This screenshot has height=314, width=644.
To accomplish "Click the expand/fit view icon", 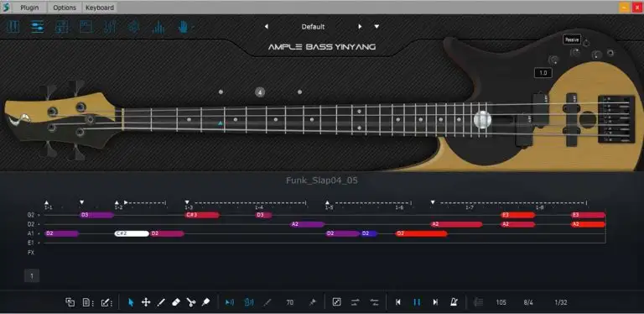I will [336, 302].
